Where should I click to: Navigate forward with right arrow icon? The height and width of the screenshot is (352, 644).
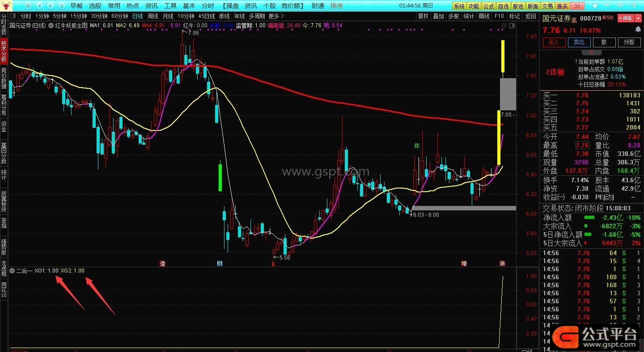tap(50, 6)
